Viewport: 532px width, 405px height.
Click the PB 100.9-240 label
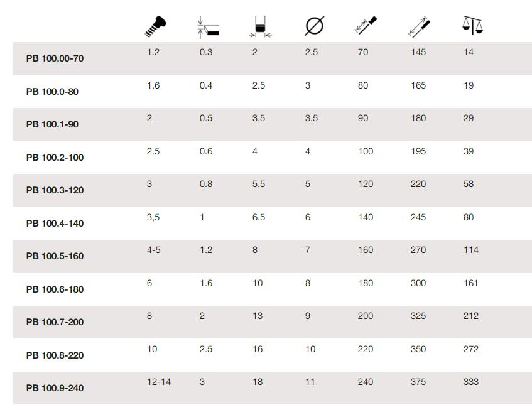55,387
